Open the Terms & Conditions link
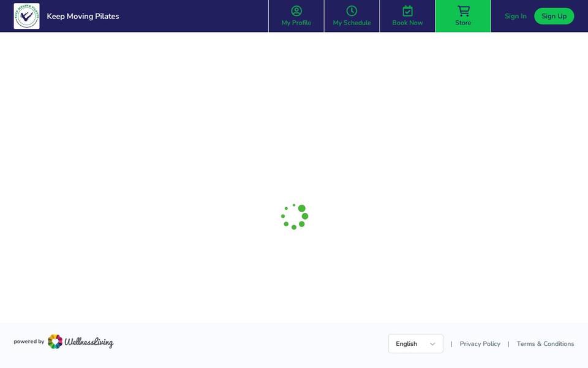Screen dimensions: 588x368 click(545, 344)
